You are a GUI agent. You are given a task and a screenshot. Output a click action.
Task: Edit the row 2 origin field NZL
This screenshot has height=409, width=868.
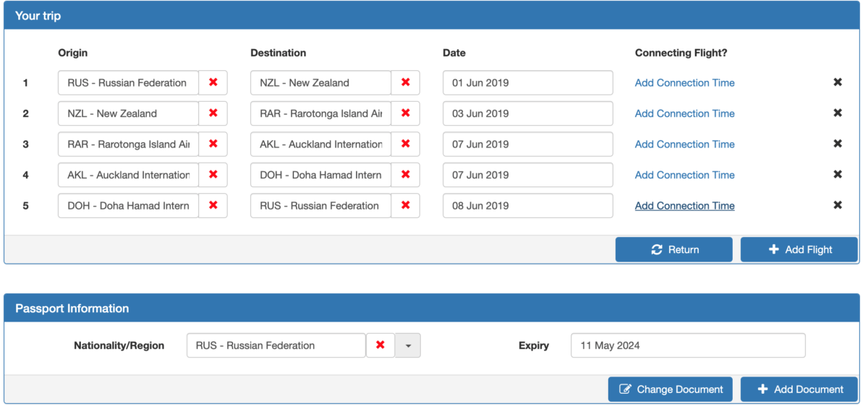point(128,113)
